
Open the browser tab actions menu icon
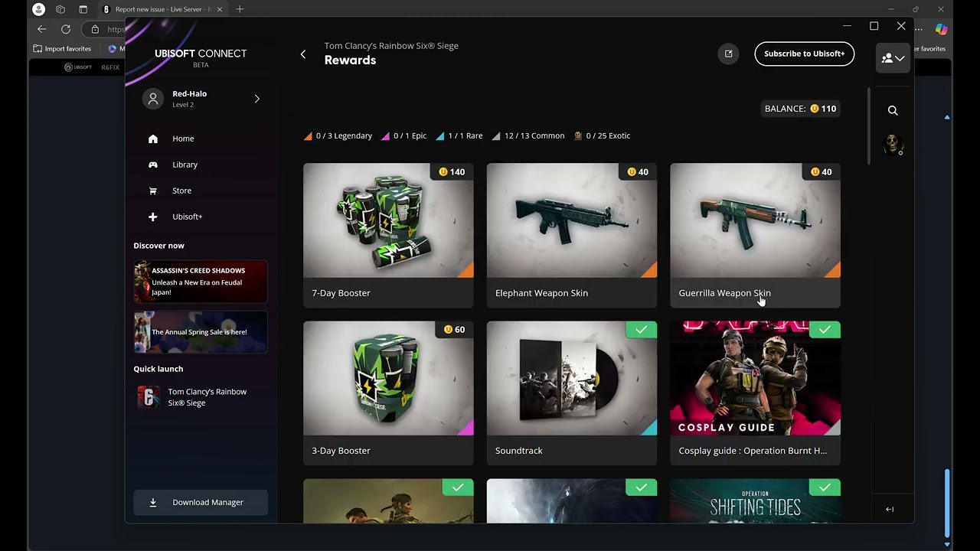coord(83,9)
